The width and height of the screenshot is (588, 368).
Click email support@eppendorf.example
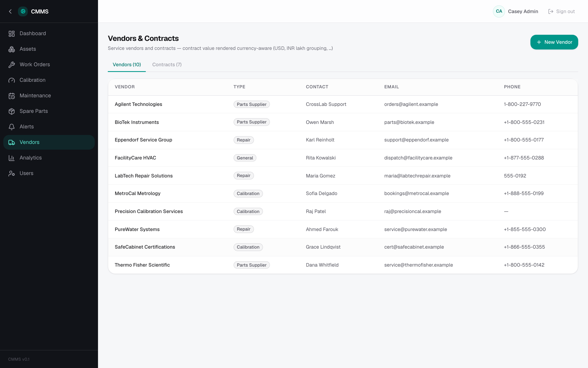coord(416,140)
